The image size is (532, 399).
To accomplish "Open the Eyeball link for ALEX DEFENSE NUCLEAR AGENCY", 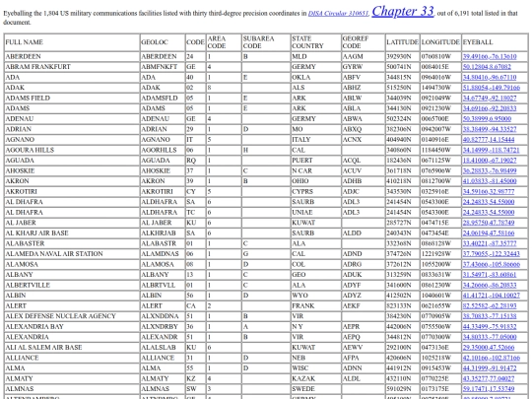I will [x=490, y=316].
